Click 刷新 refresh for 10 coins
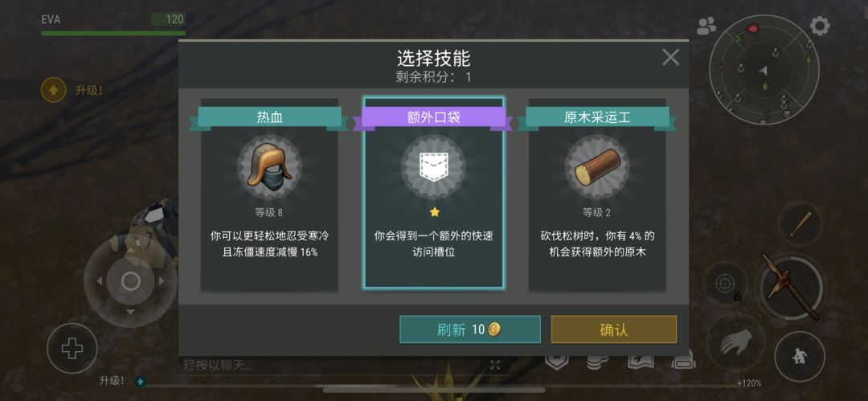868x401 pixels. point(470,329)
